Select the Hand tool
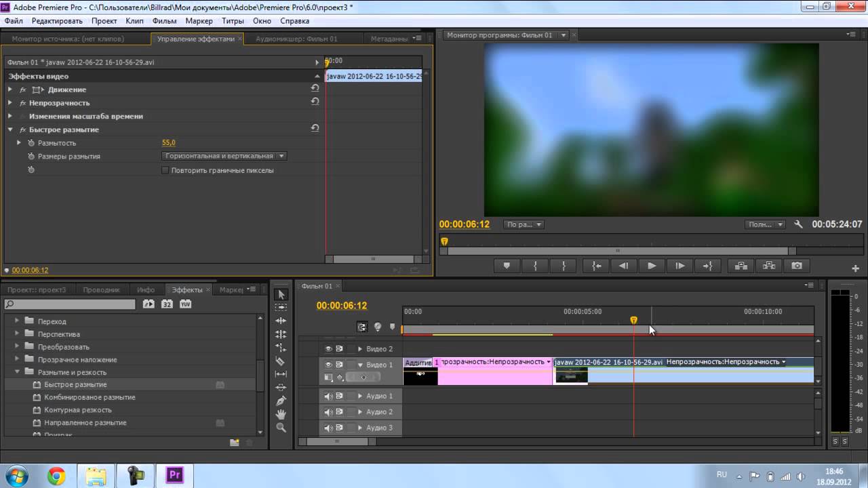The image size is (868, 488). (281, 414)
